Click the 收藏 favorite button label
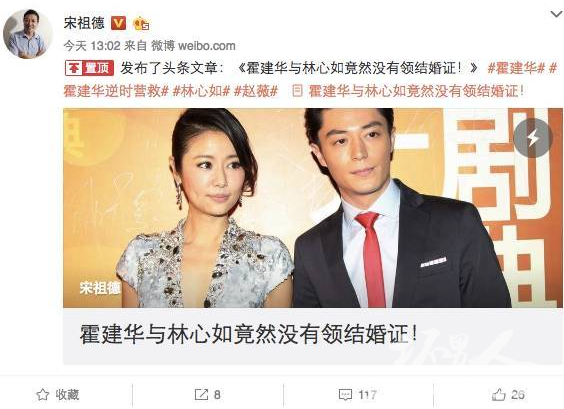The width and height of the screenshot is (564, 409). tap(67, 395)
